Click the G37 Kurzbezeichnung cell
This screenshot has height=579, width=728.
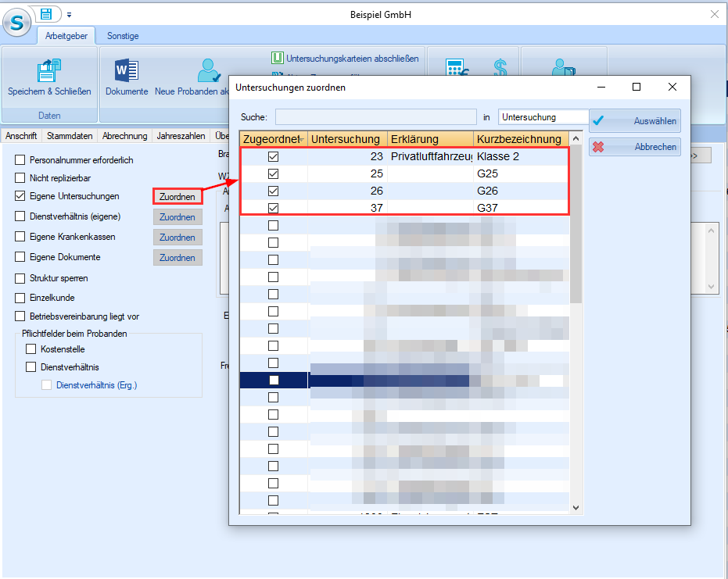[522, 209]
